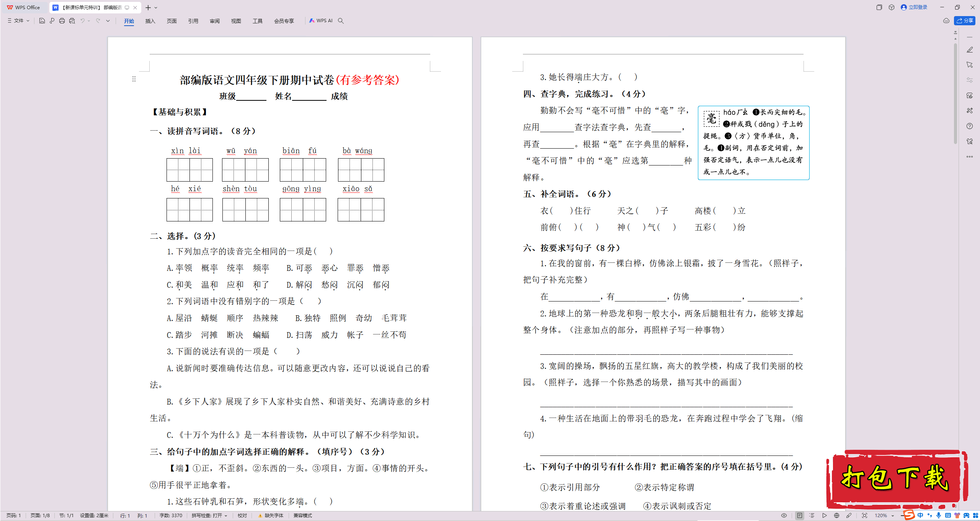Open the more options dots in sidebar
The image size is (980, 521).
pos(970,157)
